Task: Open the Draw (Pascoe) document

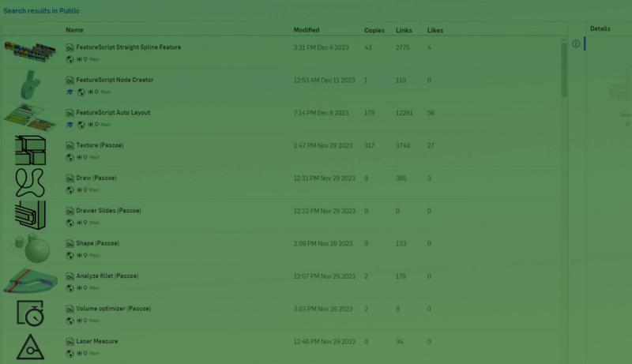Action: click(x=96, y=178)
